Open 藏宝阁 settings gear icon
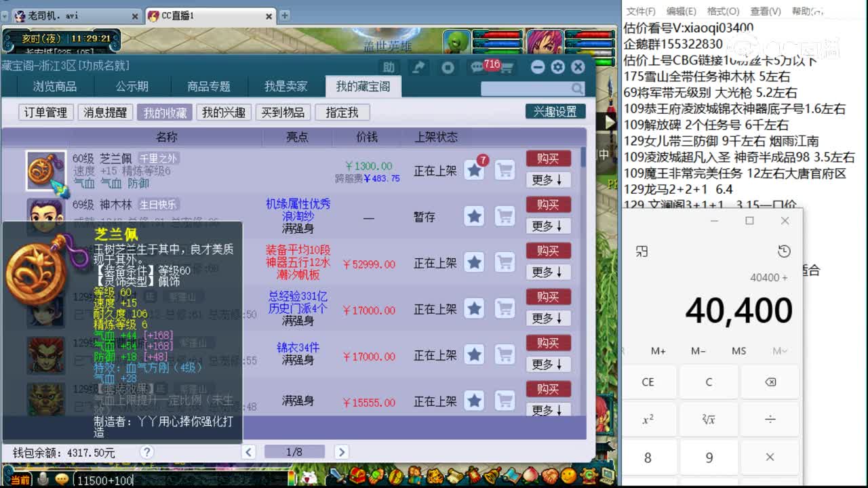This screenshot has height=488, width=868. coord(557,67)
